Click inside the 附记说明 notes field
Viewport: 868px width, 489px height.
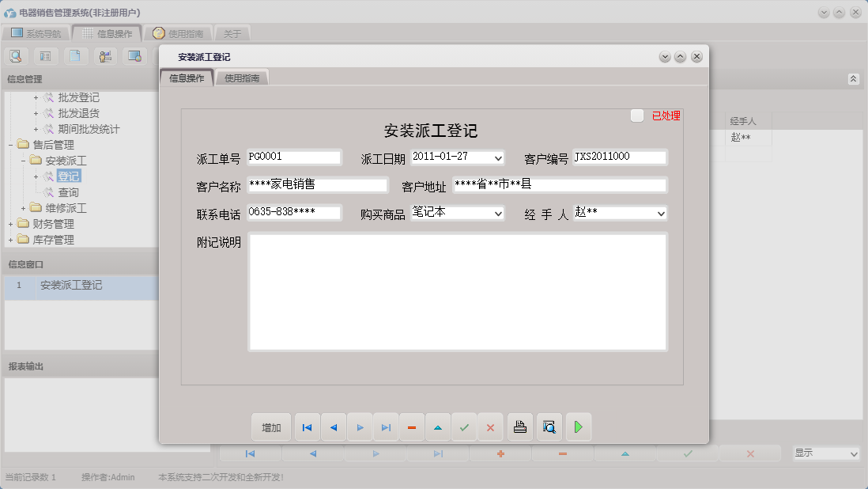click(457, 292)
